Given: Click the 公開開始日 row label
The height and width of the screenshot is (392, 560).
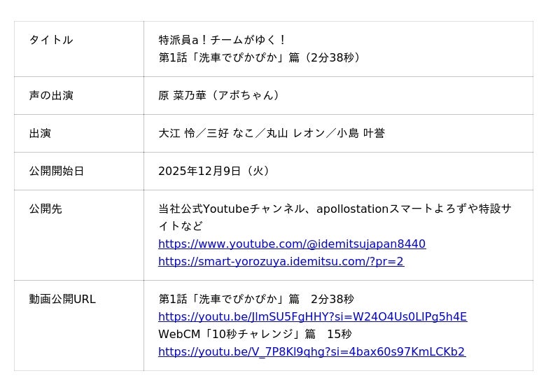Looking at the screenshot, I should click(56, 171).
